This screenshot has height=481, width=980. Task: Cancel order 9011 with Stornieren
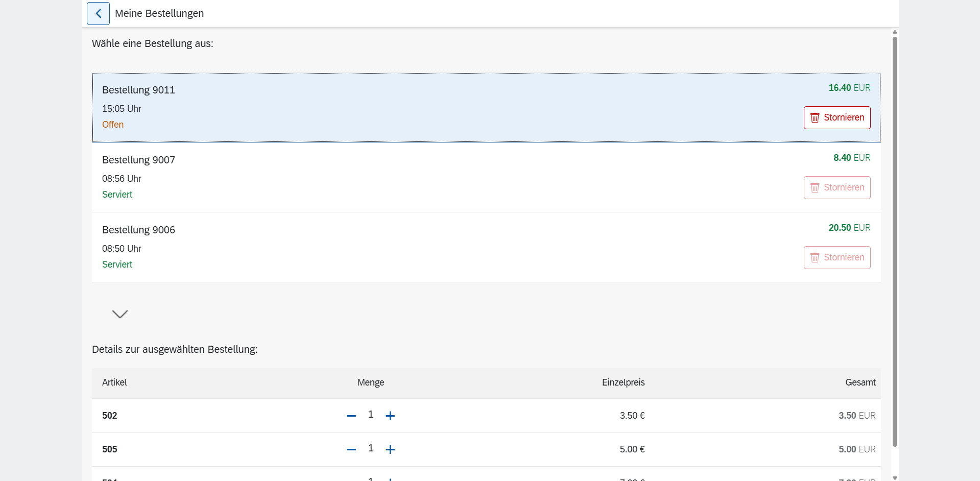(x=836, y=118)
